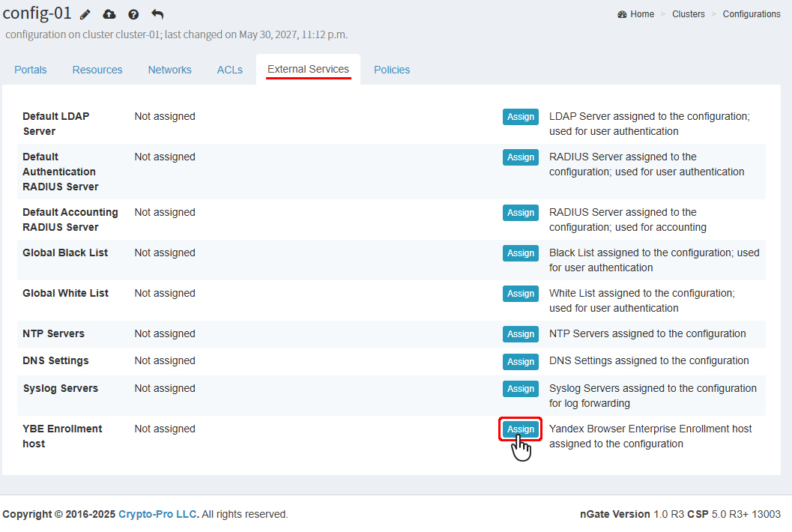Assign a Global Black List
The image size is (792, 532).
coord(520,253)
